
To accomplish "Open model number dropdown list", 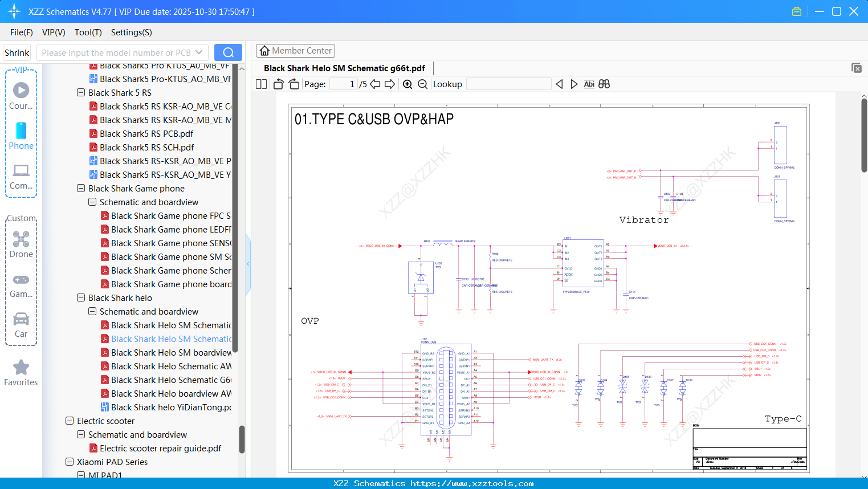I will (199, 52).
